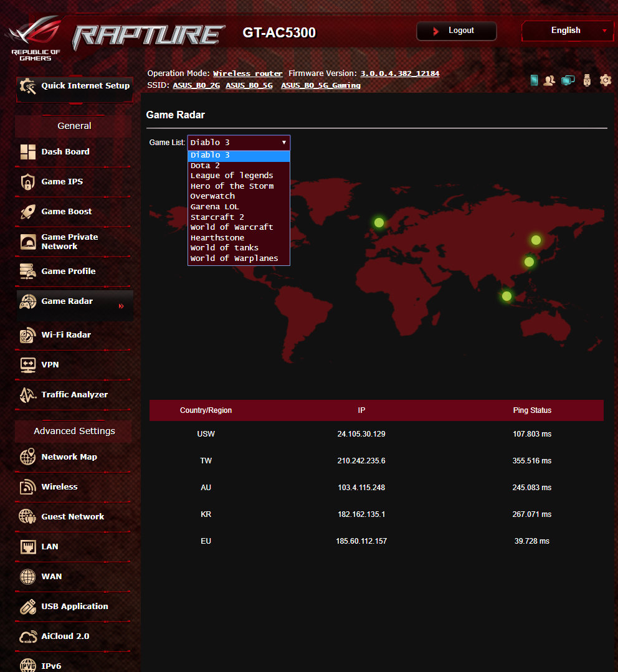This screenshot has height=672, width=618.
Task: Open the LAN port icon
Action: click(x=28, y=546)
